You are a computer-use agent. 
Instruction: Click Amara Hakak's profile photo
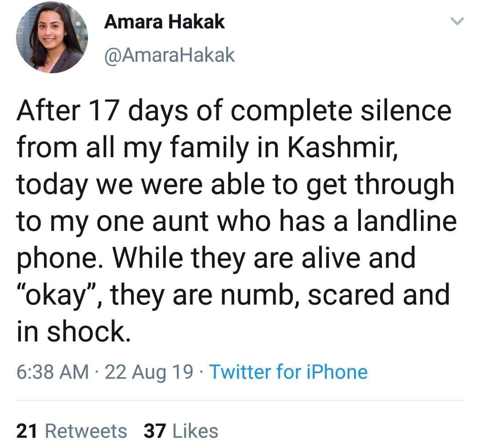52,37
